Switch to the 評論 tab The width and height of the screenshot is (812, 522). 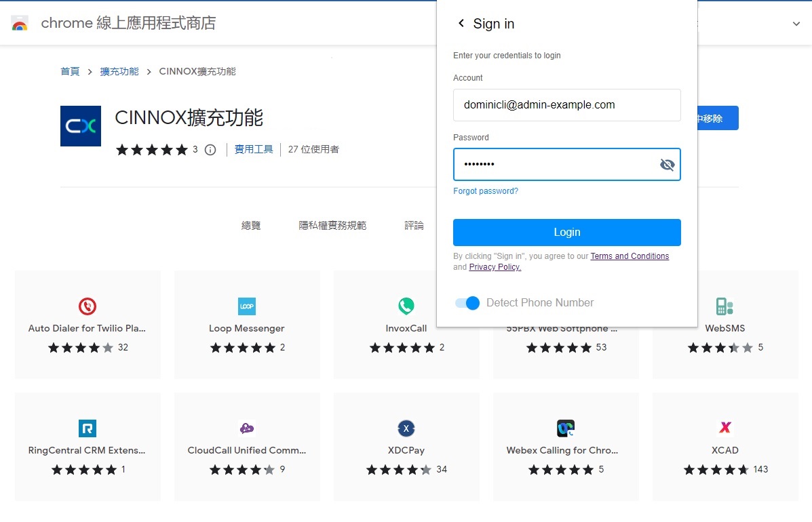414,226
